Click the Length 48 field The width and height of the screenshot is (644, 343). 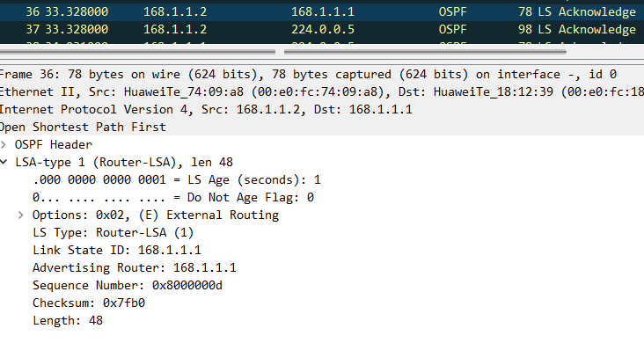[68, 321]
